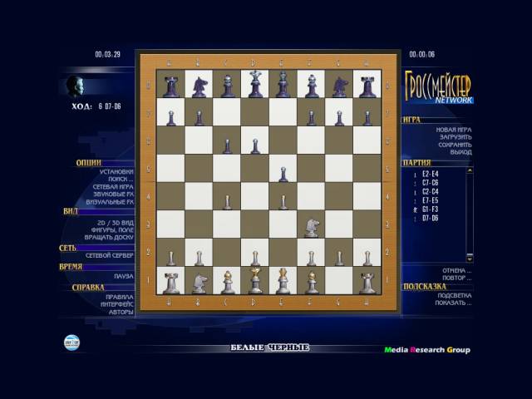Click the player avatar portrait

[x=77, y=87]
